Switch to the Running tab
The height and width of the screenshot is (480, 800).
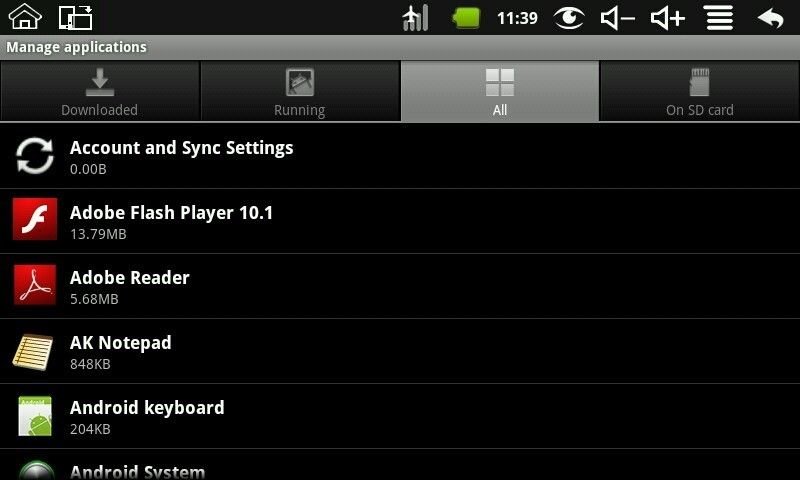tap(299, 92)
